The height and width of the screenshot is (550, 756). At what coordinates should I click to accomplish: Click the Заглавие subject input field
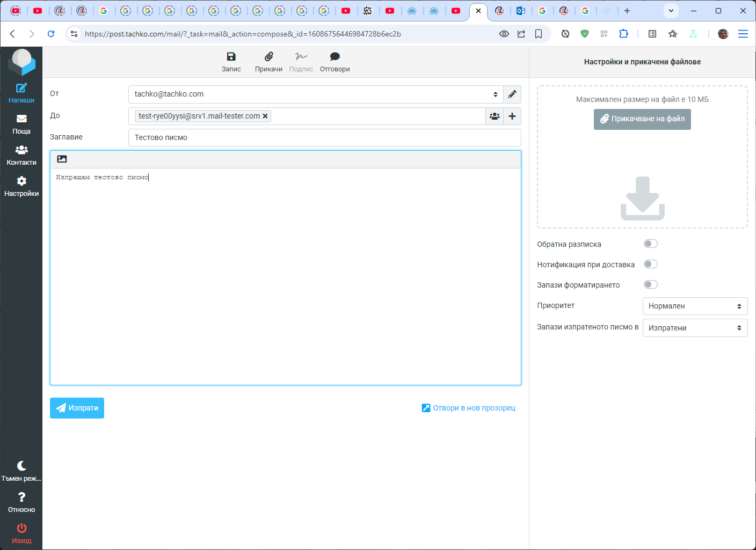point(324,138)
